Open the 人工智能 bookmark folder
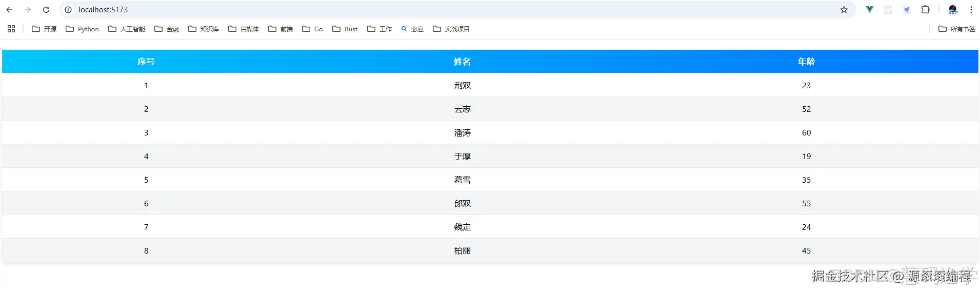 click(127, 29)
